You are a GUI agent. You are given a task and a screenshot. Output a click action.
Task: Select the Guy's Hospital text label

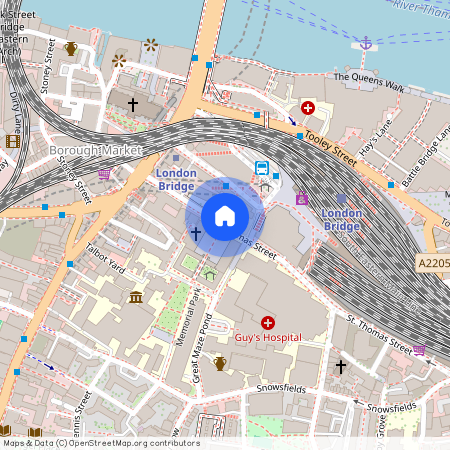[268, 337]
